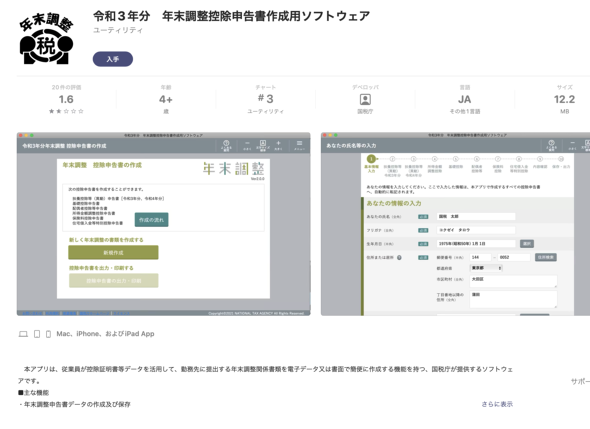Click the JA language info
Image resolution: width=590 pixels, height=429 pixels.
[x=464, y=99]
